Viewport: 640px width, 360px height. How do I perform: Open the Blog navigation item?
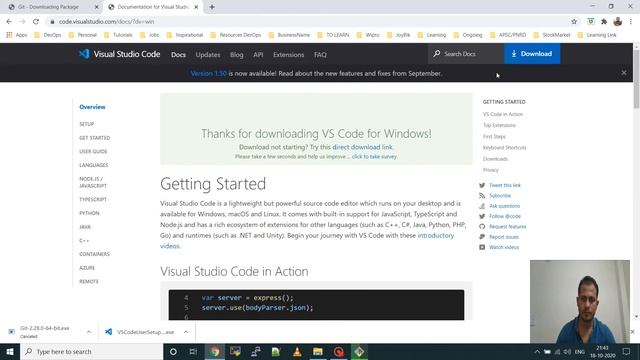(x=236, y=55)
